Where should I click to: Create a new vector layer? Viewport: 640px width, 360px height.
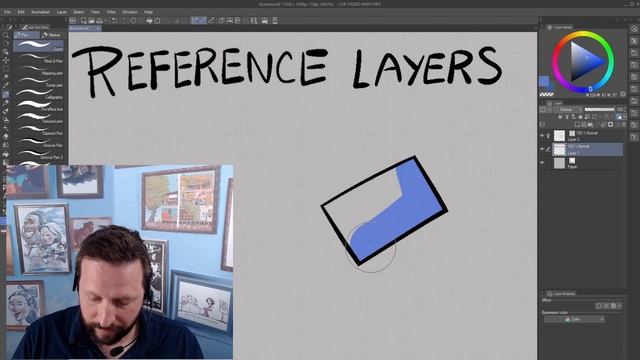(x=583, y=124)
